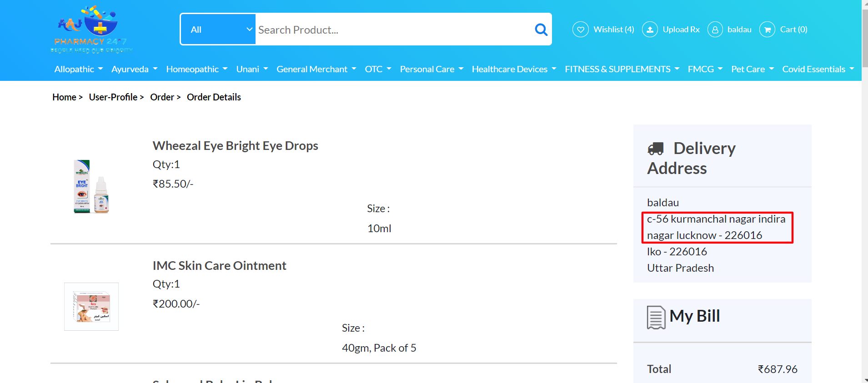
Task: Click the Order Details breadcrumb
Action: tap(214, 97)
